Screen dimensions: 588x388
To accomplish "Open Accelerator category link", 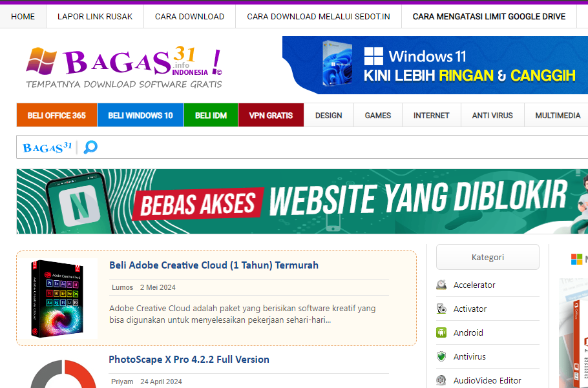I will coord(474,285).
